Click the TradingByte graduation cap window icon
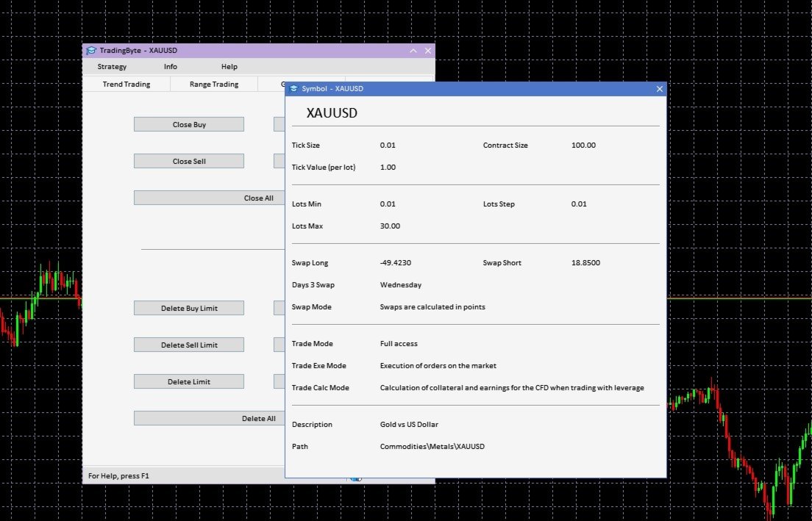Viewport: 812px width, 521px height. [x=91, y=51]
